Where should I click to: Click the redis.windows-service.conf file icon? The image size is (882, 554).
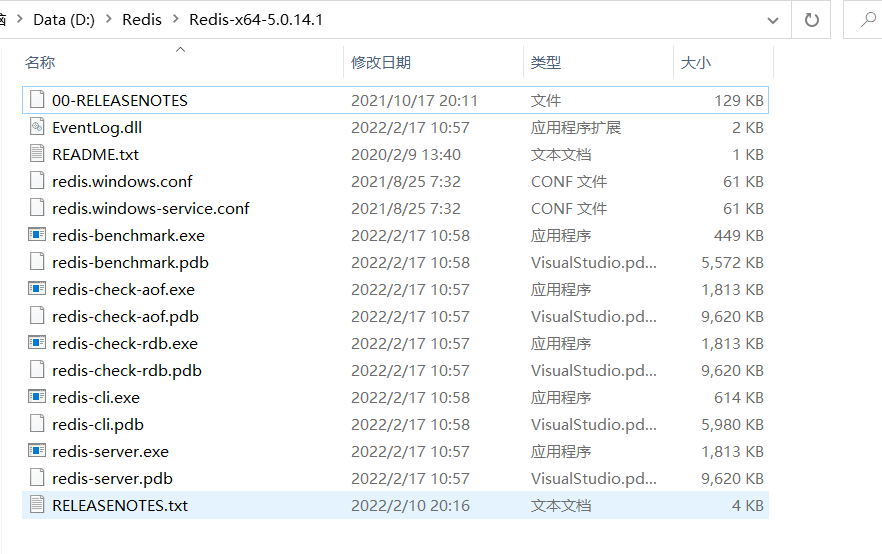pyautogui.click(x=37, y=208)
